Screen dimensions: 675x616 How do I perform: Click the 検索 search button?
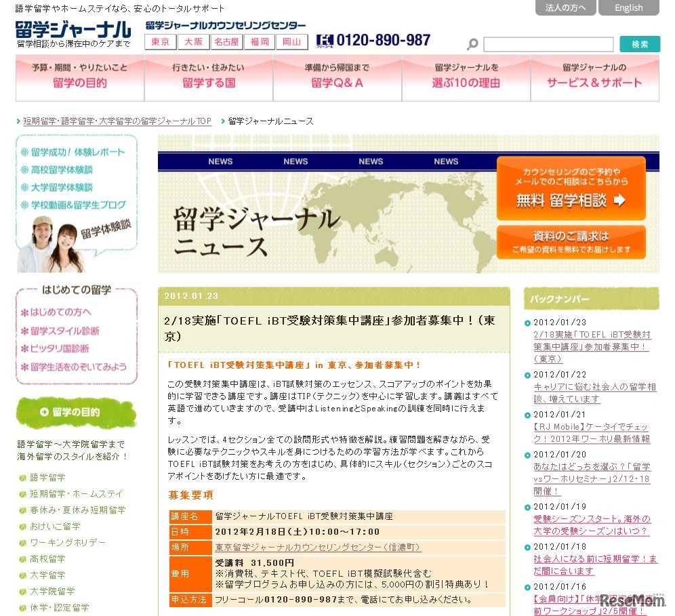click(640, 43)
